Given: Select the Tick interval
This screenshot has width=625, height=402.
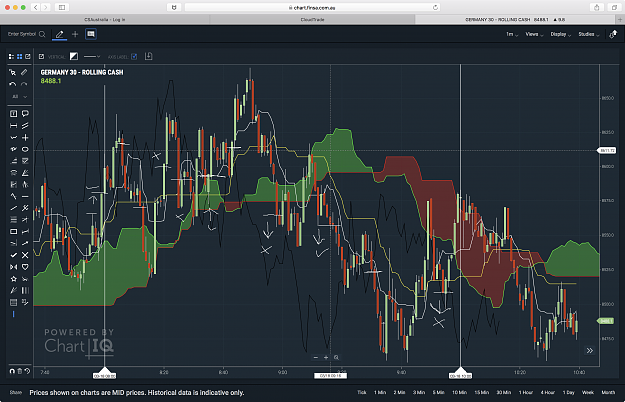Looking at the screenshot, I should [x=362, y=392].
